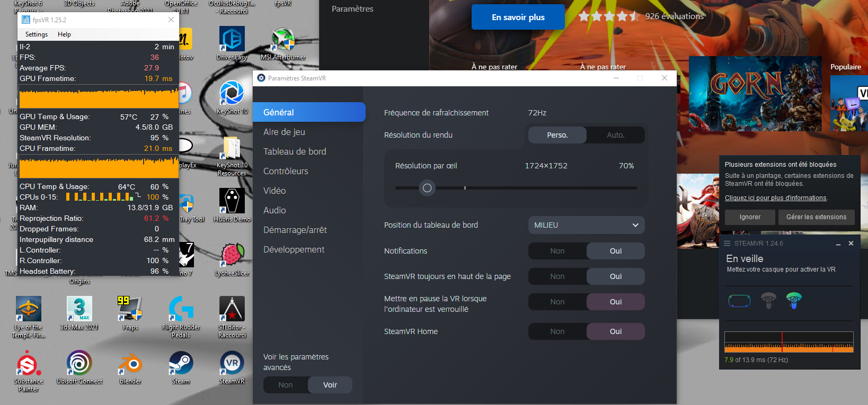Click the green controller icon in SteamVR monitor
Viewport: 868px width, 405px height.
point(794,300)
